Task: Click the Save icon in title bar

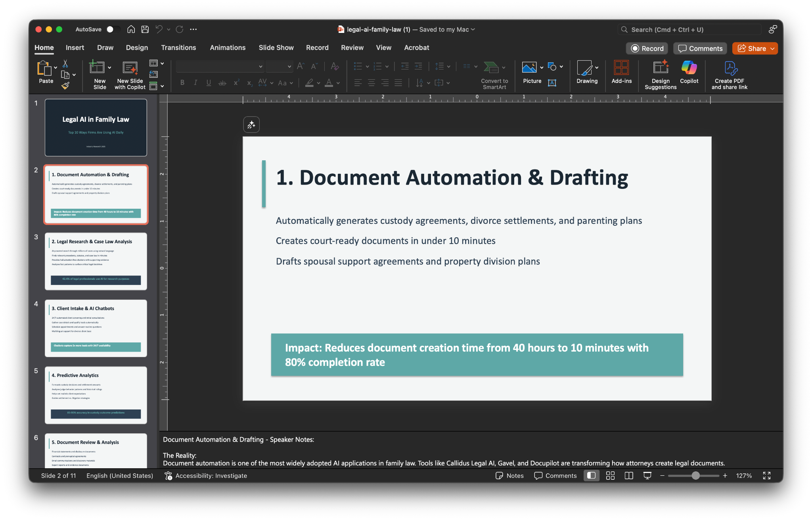Action: coord(145,29)
